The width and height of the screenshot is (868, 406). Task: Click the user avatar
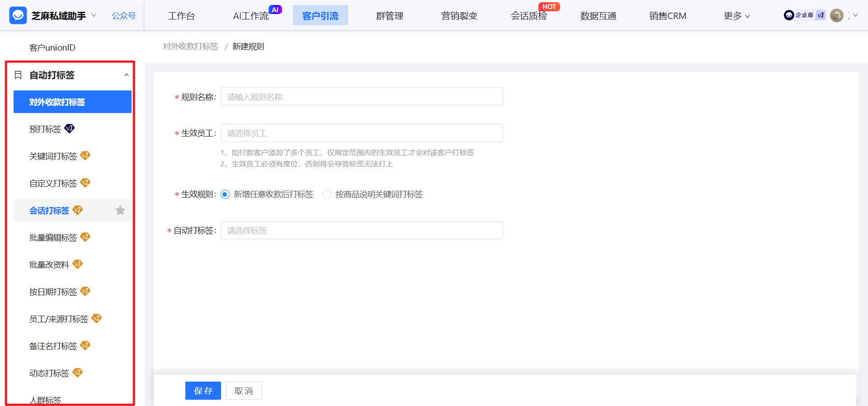tap(837, 15)
